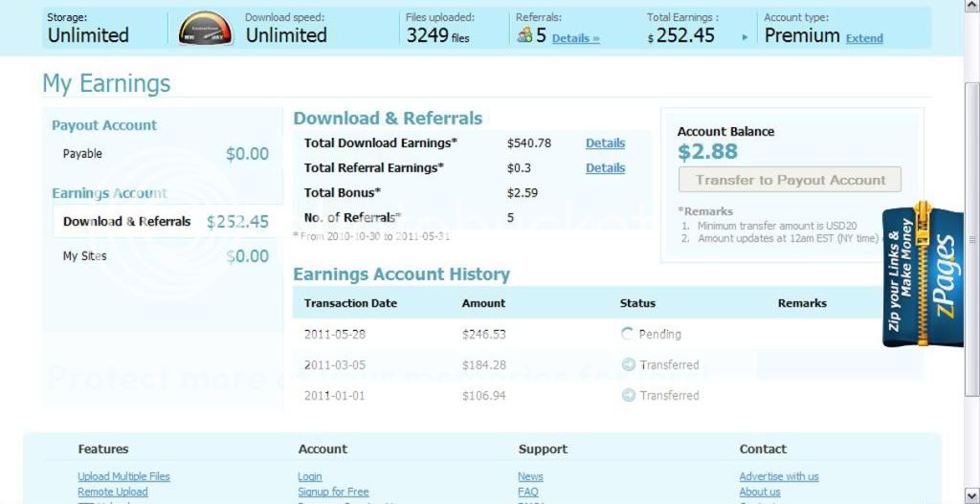Click the Remarks column header
Screen dimensions: 980x504
click(x=802, y=303)
